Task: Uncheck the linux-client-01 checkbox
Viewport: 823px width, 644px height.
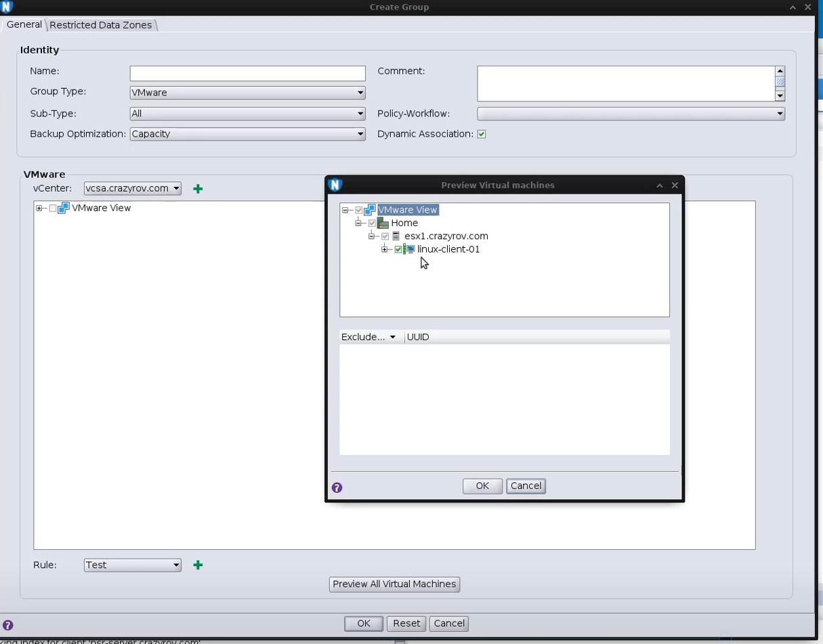Action: click(x=398, y=249)
